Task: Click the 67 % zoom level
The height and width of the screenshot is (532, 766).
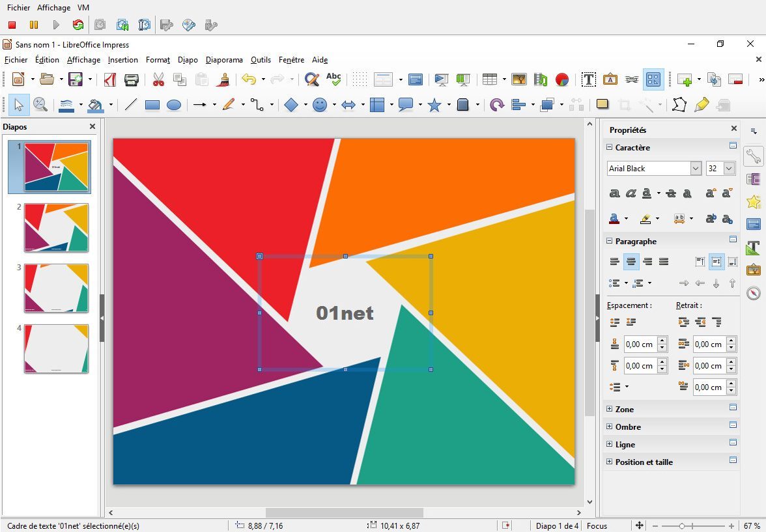Action: coord(752,526)
